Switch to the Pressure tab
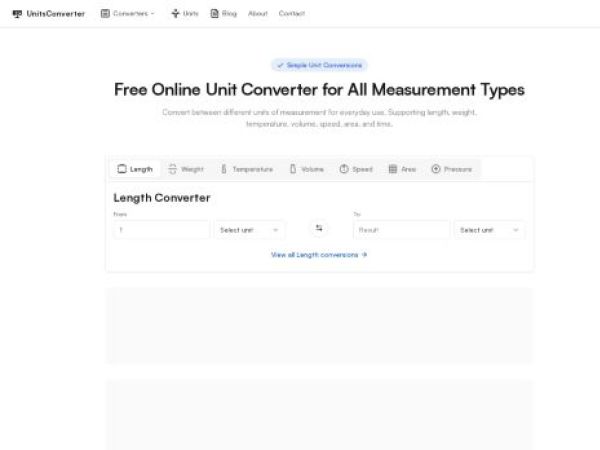The image size is (600, 450). click(452, 169)
